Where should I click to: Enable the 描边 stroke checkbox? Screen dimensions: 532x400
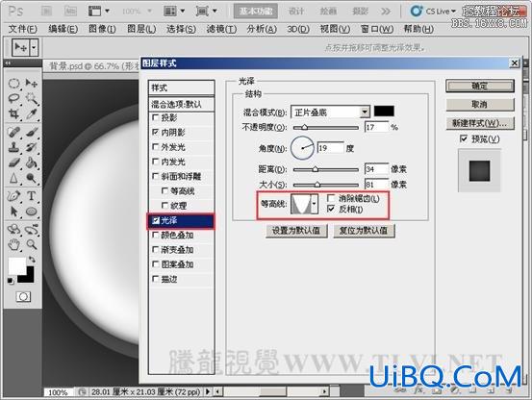pyautogui.click(x=156, y=279)
